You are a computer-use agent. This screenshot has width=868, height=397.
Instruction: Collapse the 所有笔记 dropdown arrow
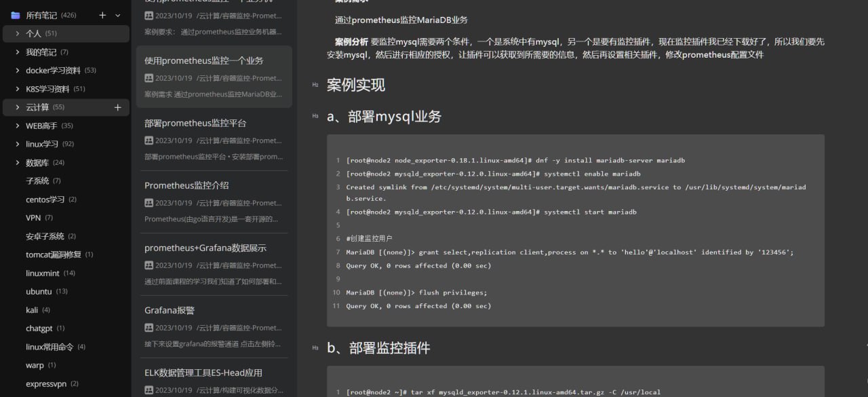(x=118, y=15)
